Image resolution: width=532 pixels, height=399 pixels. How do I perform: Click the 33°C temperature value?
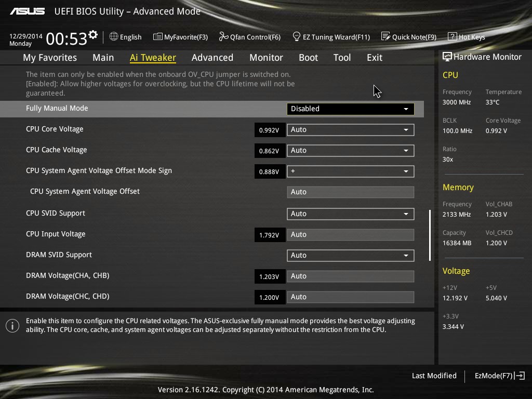tap(493, 102)
